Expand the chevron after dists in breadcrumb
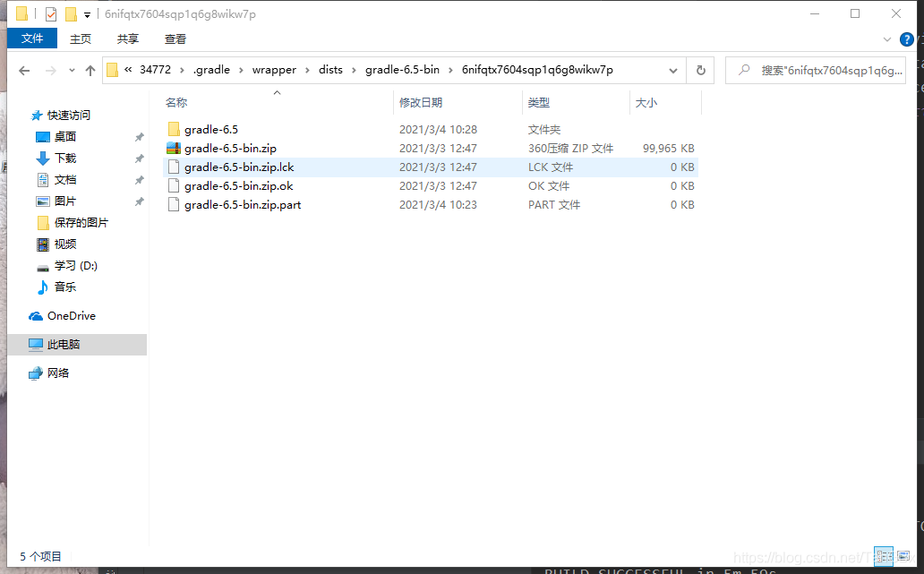The width and height of the screenshot is (924, 574). (x=354, y=70)
